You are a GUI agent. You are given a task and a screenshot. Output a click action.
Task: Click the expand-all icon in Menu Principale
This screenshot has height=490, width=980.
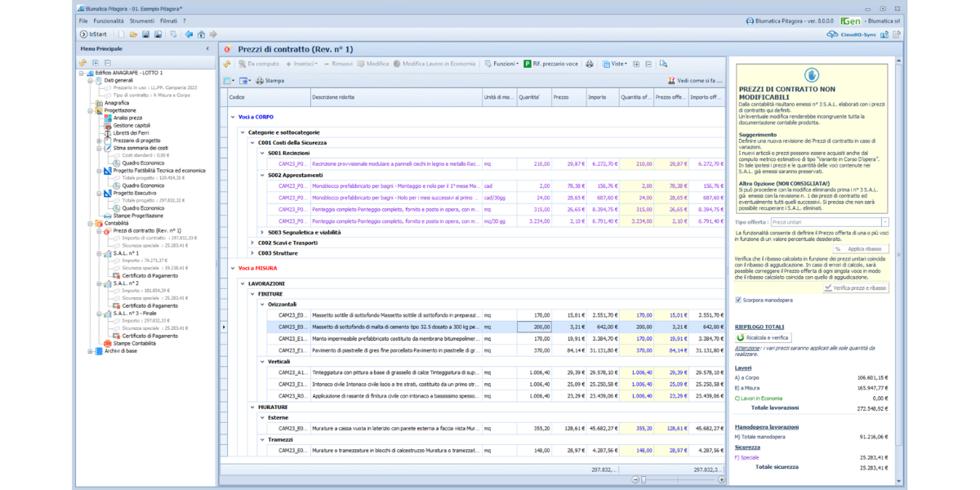tap(96, 62)
